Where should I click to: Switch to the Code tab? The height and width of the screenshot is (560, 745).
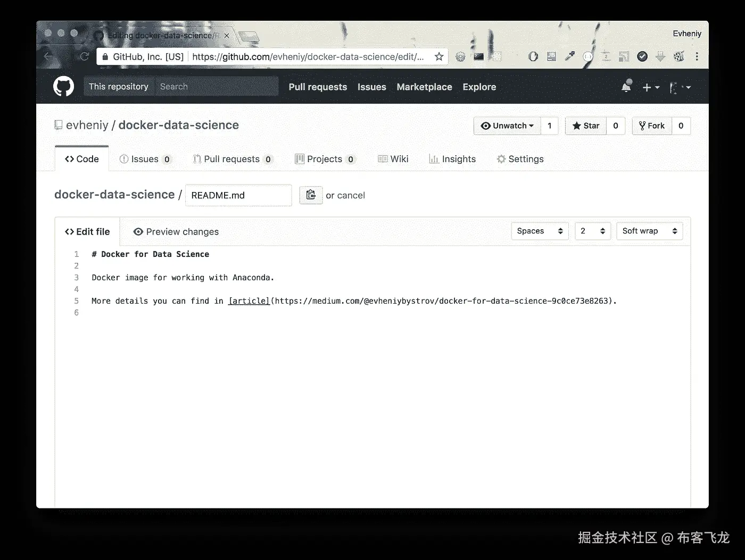82,159
